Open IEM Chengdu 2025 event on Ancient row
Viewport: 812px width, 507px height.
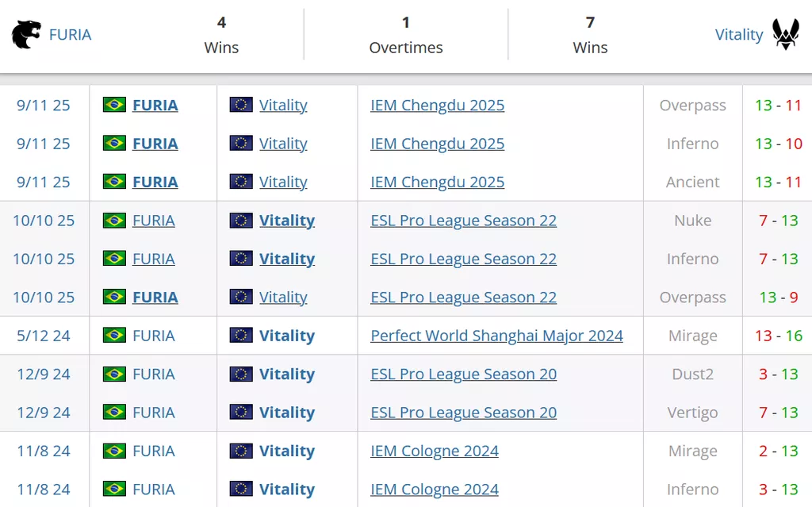point(437,182)
